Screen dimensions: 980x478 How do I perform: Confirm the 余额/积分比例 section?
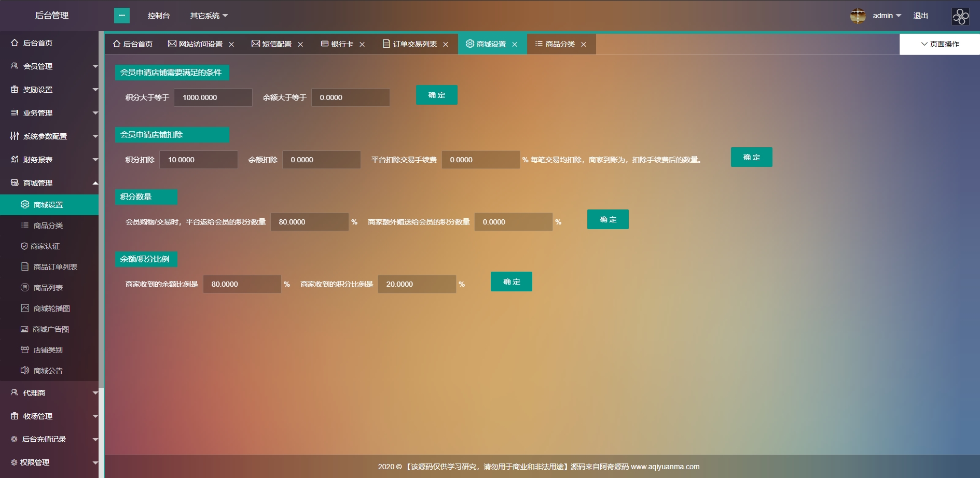click(512, 282)
